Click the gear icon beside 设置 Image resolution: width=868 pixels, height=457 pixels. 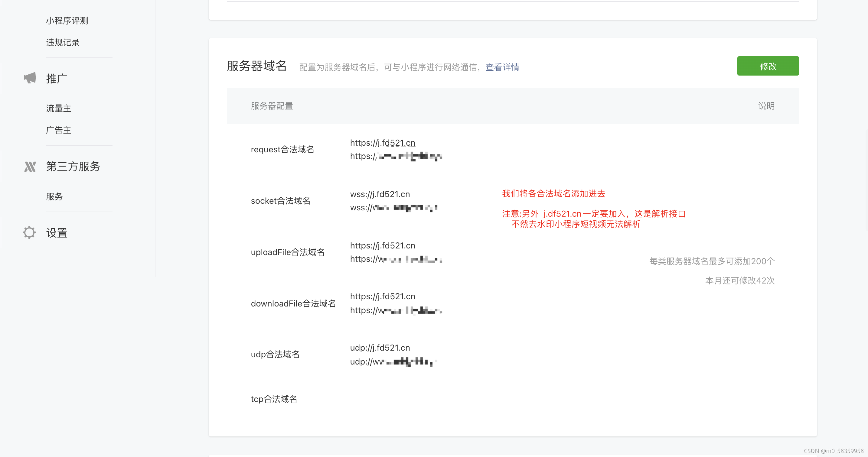point(29,232)
